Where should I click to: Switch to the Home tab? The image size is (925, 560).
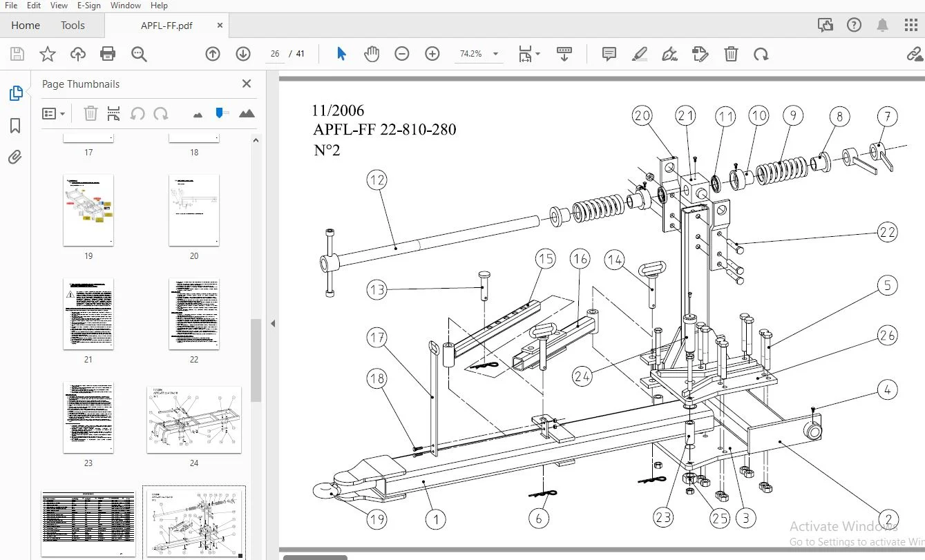[26, 26]
